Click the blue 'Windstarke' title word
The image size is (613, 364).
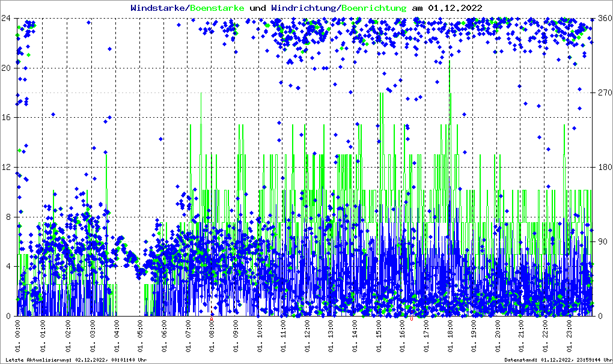pos(157,8)
